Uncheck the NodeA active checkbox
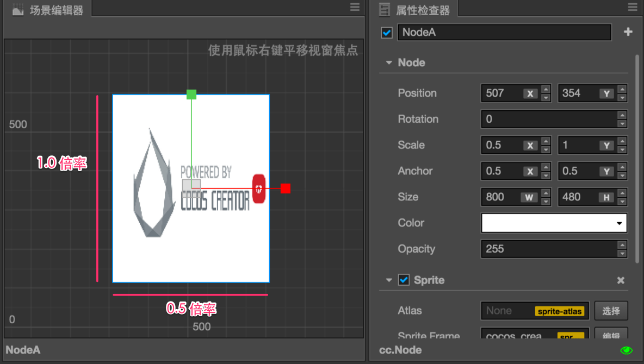 click(387, 33)
